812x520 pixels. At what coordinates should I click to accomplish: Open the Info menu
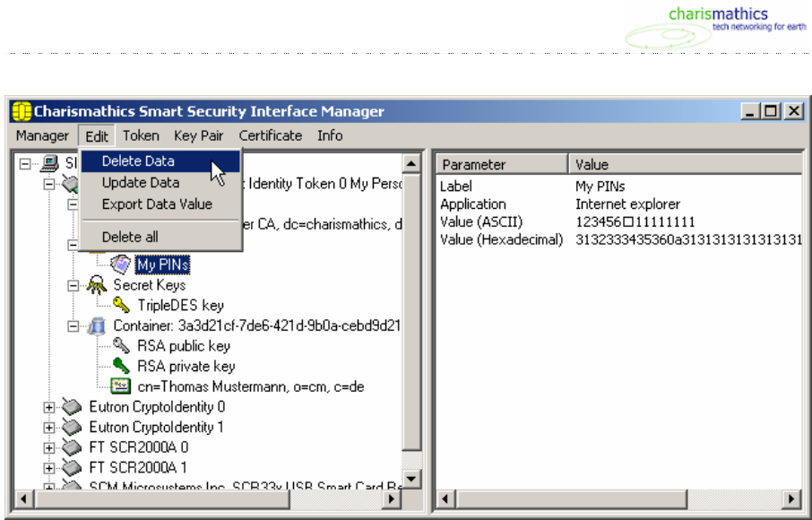pos(330,135)
